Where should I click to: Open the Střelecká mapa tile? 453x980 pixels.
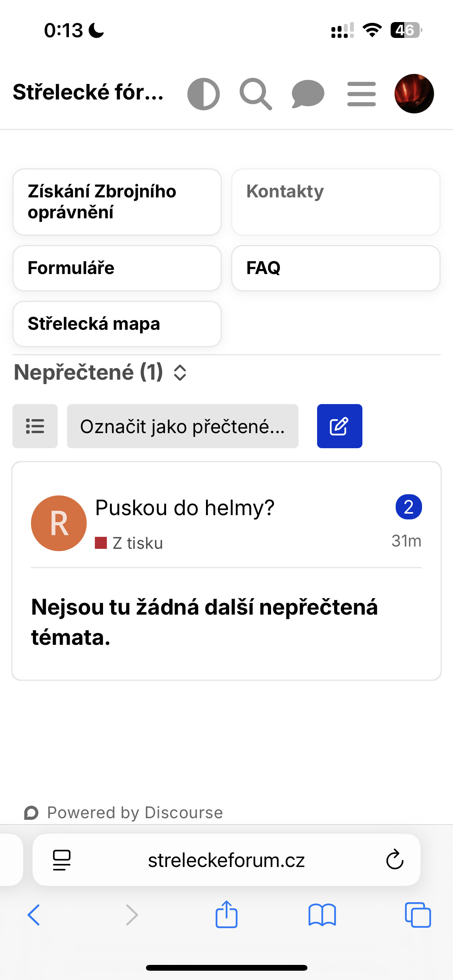point(117,324)
